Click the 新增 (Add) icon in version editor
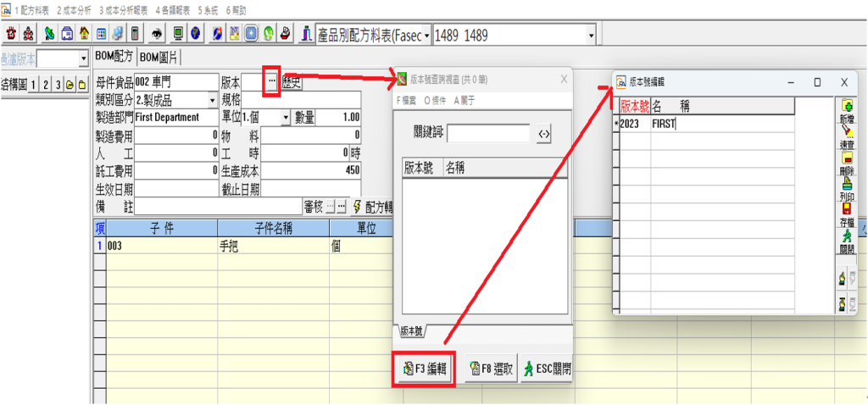868x405 pixels. (x=846, y=110)
